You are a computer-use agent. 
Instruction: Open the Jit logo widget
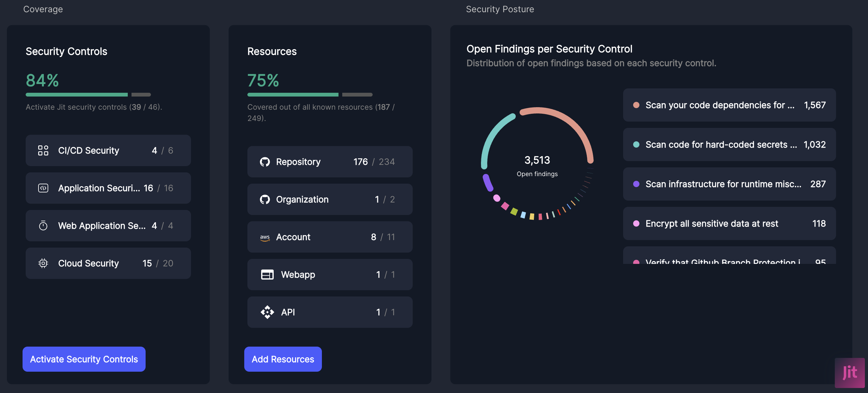coord(850,372)
